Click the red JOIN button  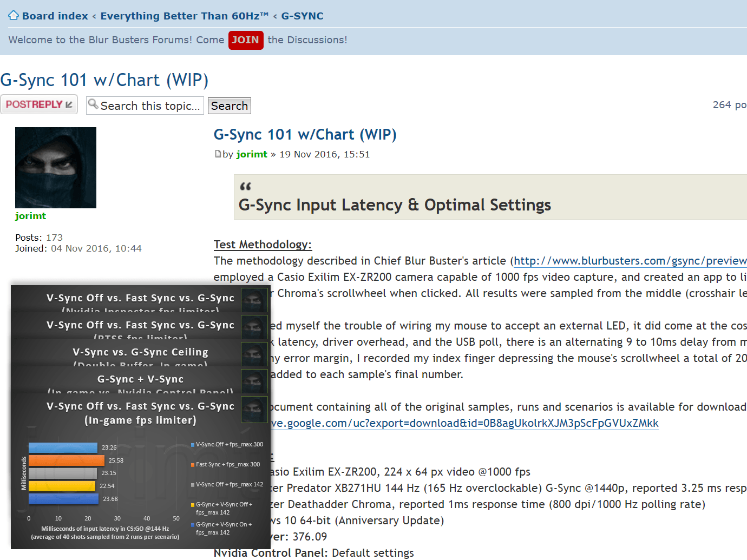tap(246, 40)
